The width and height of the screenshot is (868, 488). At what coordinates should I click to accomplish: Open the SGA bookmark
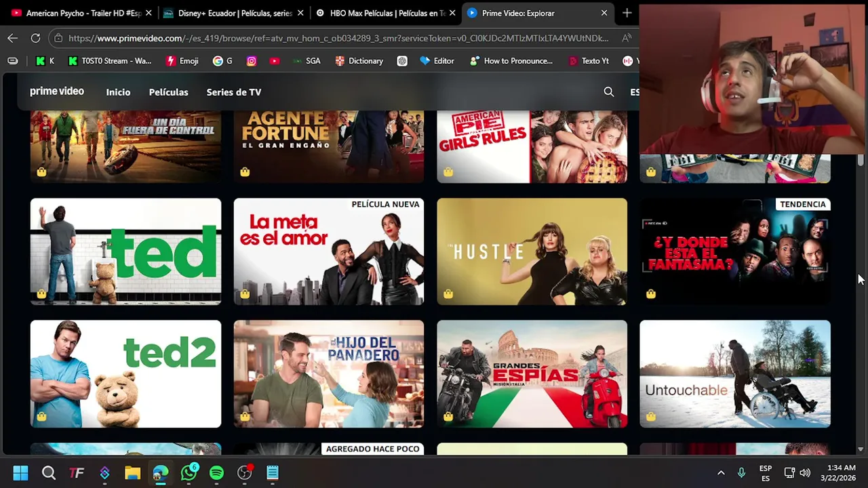coord(307,60)
